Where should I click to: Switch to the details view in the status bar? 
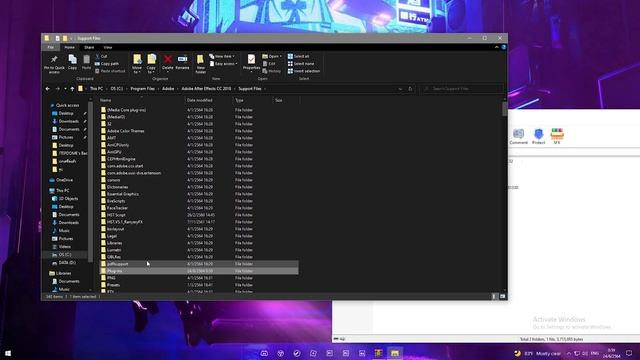click(494, 296)
